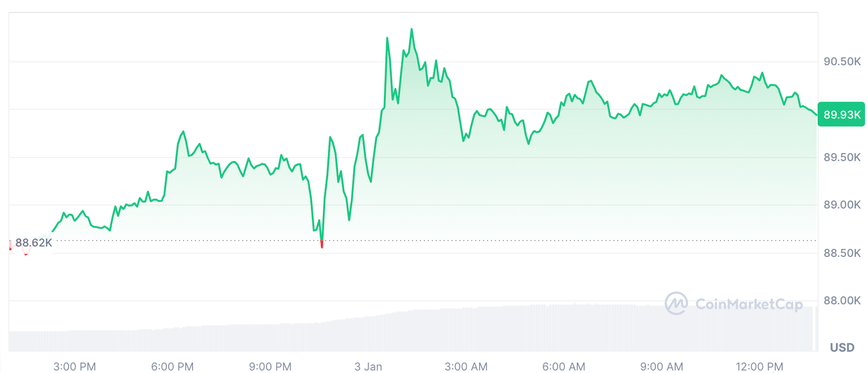This screenshot has height=373, width=868.
Task: Click the CoinMarketCap watermark text
Action: click(749, 304)
